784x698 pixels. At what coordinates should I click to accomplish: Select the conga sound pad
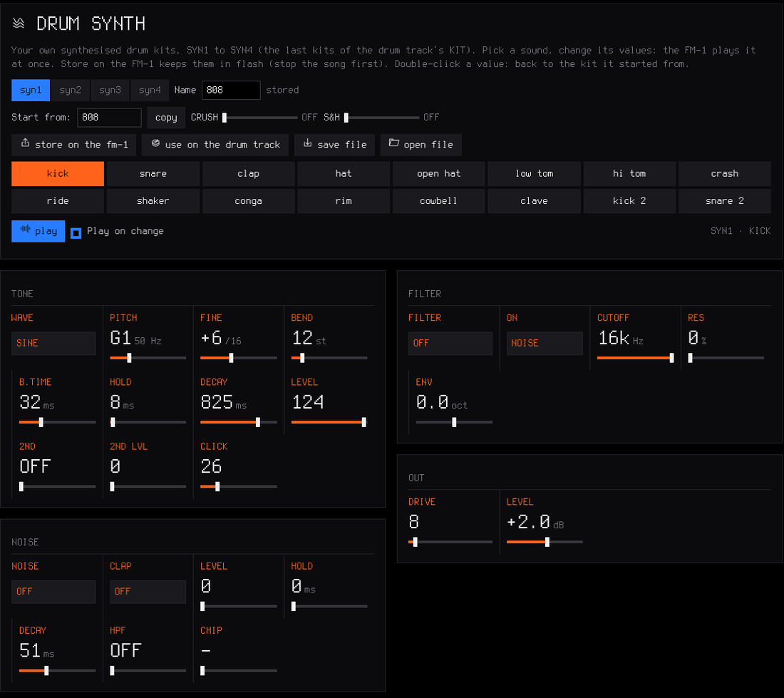[249, 201]
